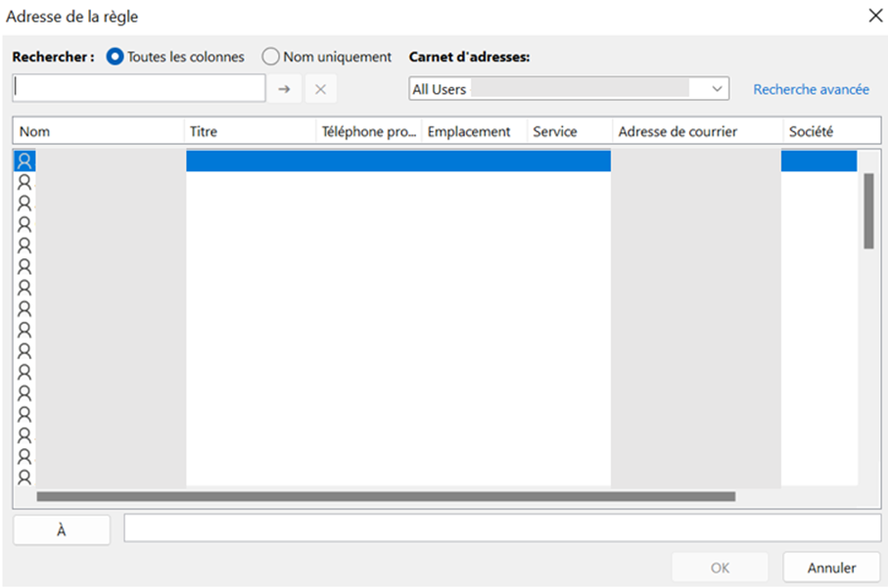The width and height of the screenshot is (888, 588).
Task: Click in the search text field
Action: click(x=139, y=88)
